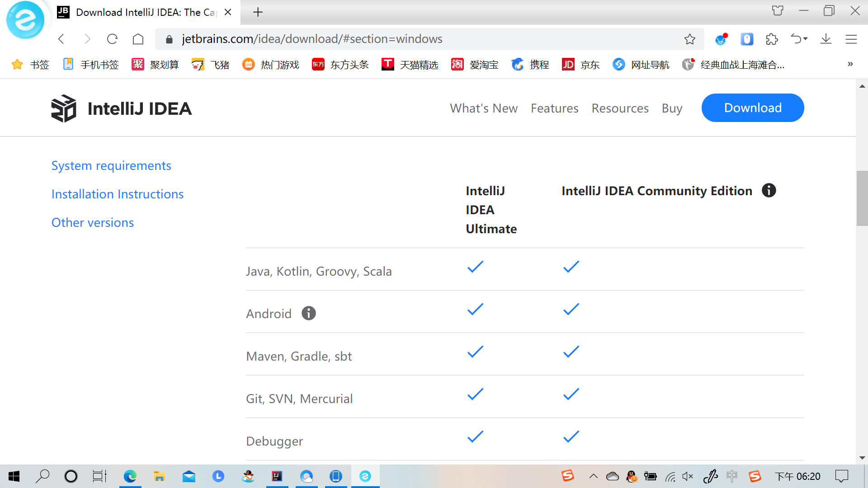The height and width of the screenshot is (488, 868).
Task: Click the Installation Instructions link
Action: coord(118,194)
